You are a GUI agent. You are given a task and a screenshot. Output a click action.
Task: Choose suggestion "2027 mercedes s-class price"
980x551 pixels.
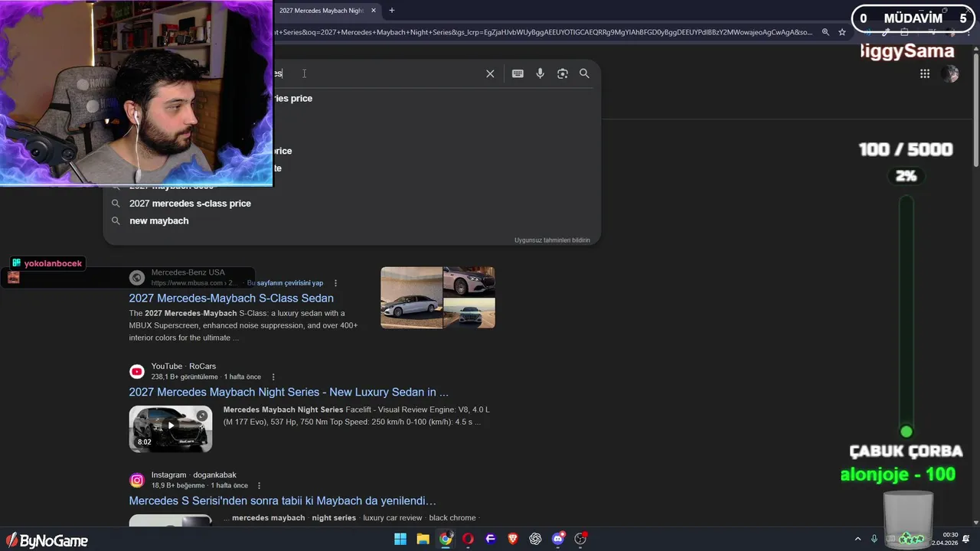[x=190, y=204]
